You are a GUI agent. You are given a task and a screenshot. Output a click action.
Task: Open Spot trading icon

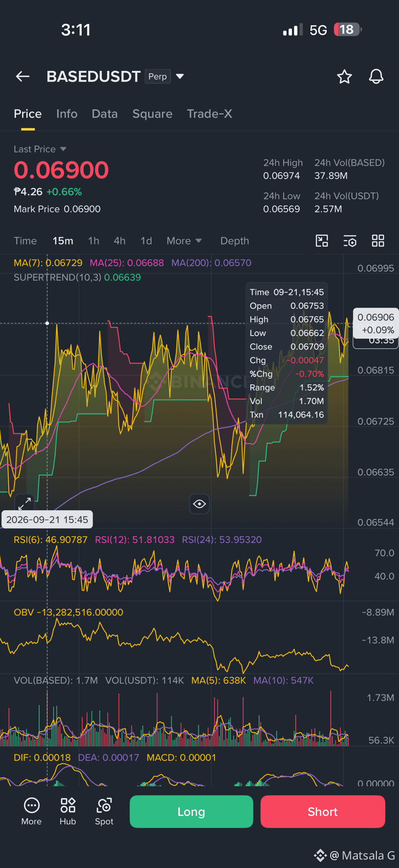[104, 811]
